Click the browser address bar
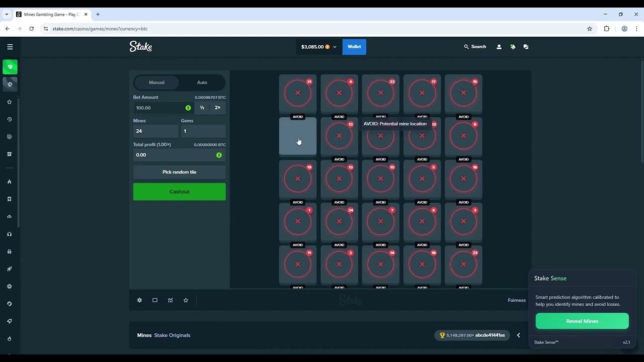 (x=312, y=29)
